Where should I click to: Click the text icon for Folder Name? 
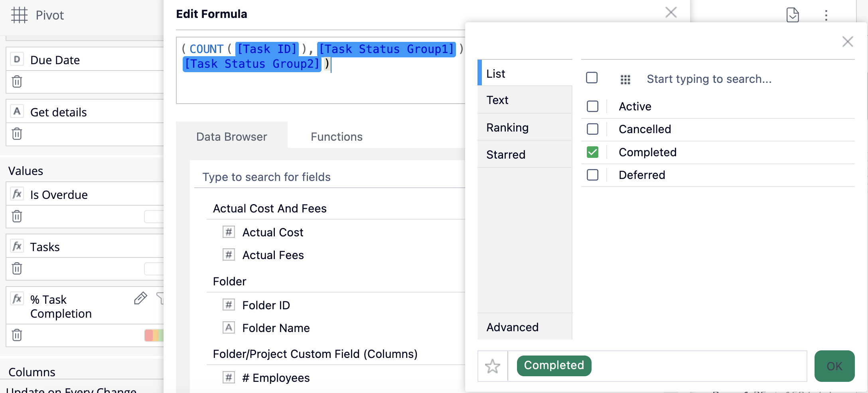229,328
